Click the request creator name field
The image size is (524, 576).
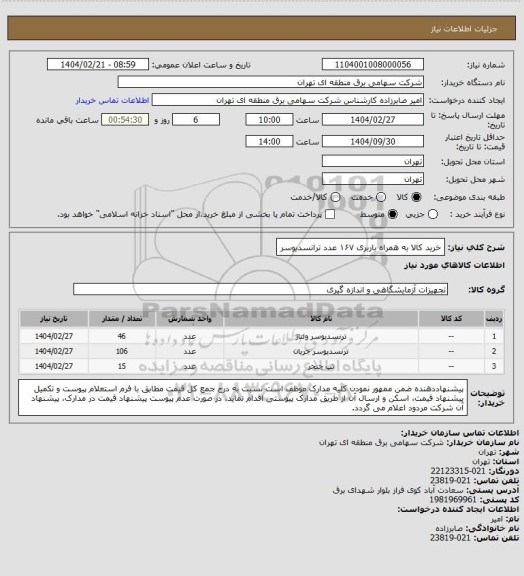point(288,100)
